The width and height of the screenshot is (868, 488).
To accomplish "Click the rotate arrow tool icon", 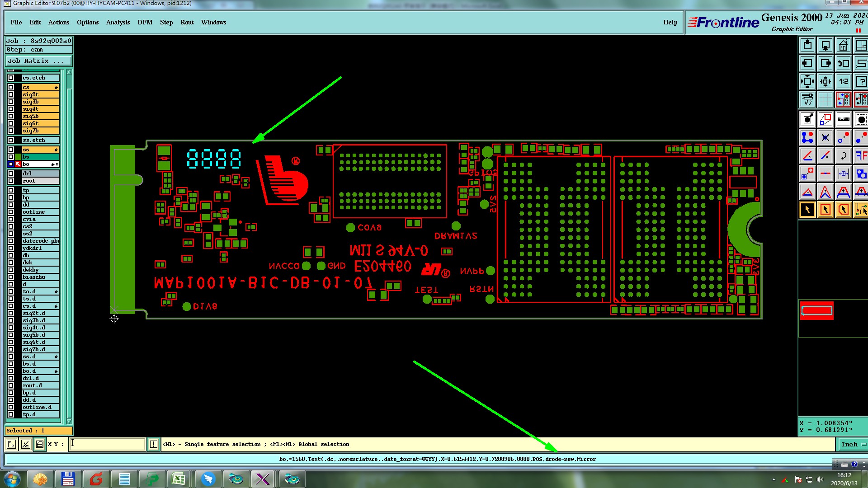I will 843,156.
